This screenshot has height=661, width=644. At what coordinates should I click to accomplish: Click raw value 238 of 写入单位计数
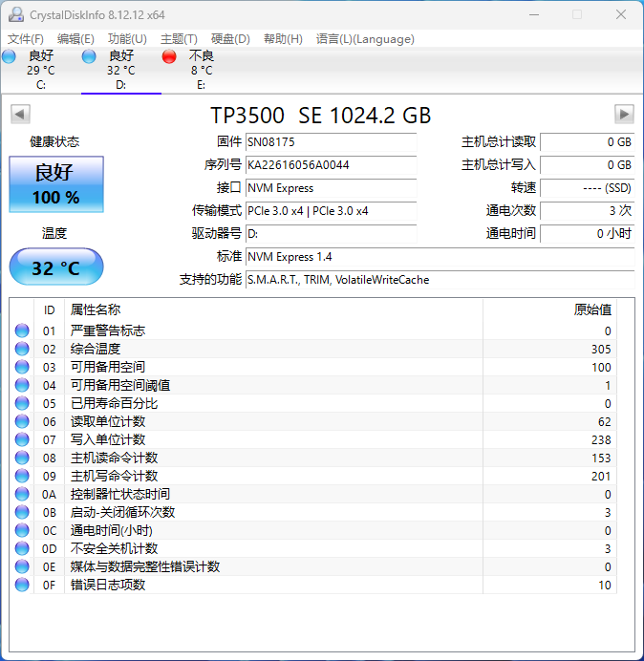coord(601,439)
